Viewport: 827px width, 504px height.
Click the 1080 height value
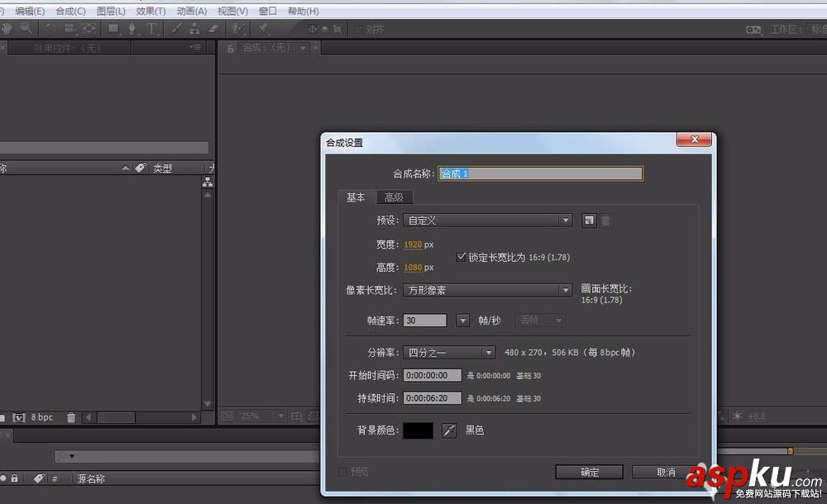coord(413,268)
